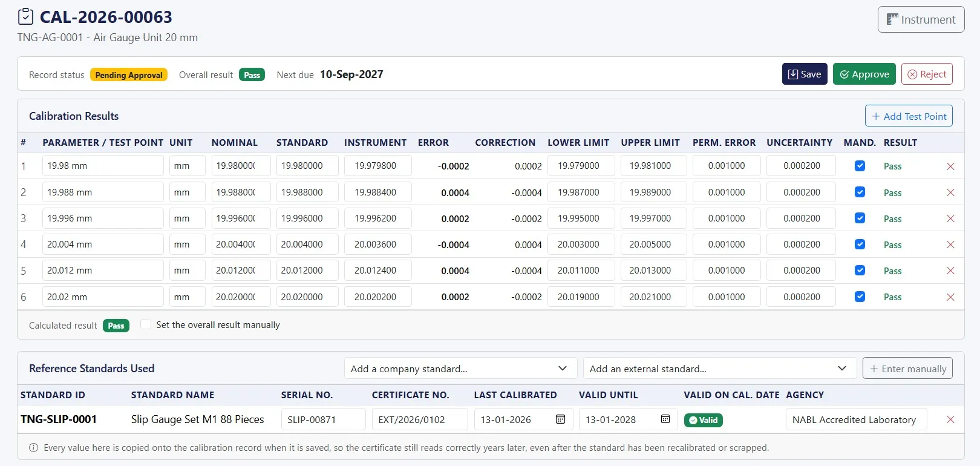Edit instrument reading 19.988400
Screen dimensions: 980x466
[x=378, y=192]
